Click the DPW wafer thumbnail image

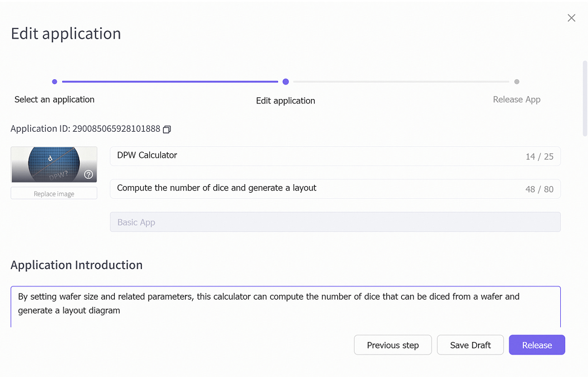54,164
